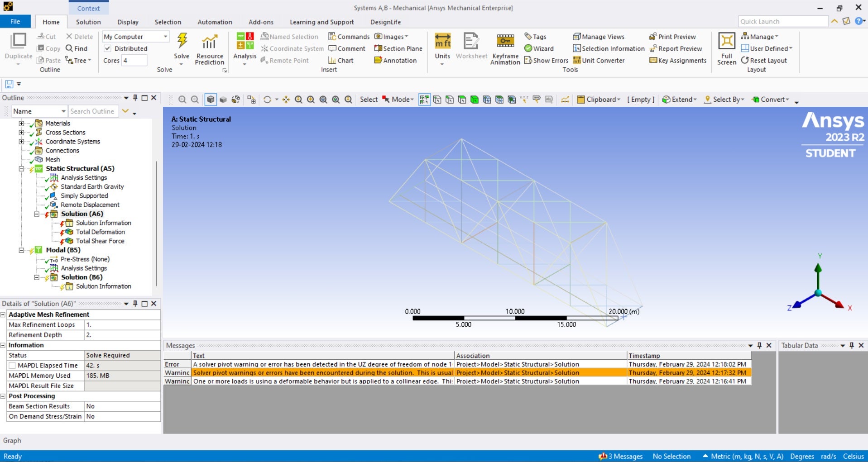Click the Convert button
Viewport: 868px width, 462px height.
771,100
